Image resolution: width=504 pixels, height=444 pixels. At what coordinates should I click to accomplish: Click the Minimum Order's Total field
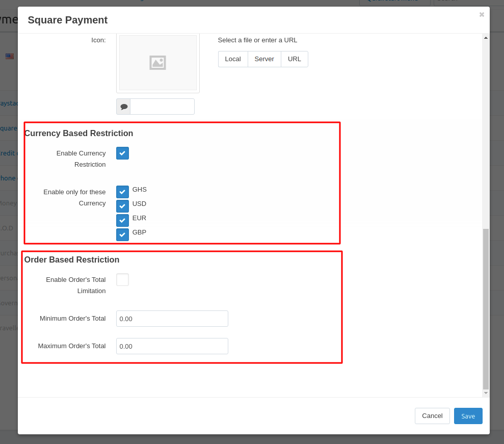pyautogui.click(x=172, y=319)
